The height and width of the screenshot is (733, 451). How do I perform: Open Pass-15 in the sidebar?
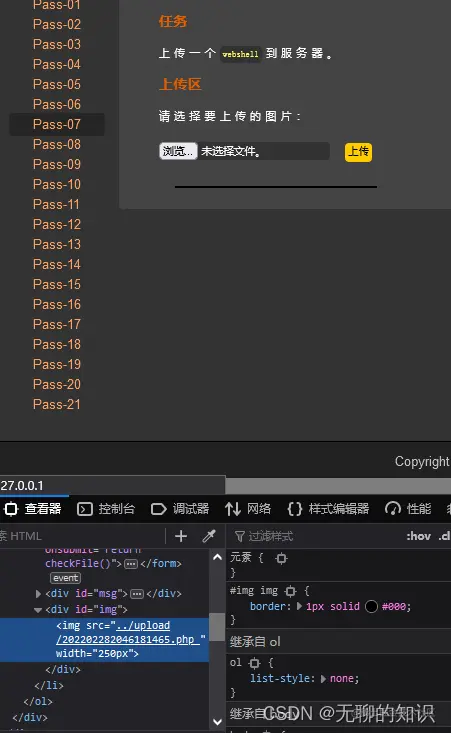click(57, 285)
